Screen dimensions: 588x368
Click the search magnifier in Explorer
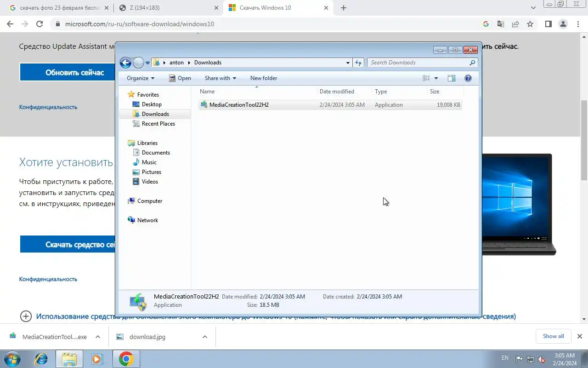click(472, 63)
